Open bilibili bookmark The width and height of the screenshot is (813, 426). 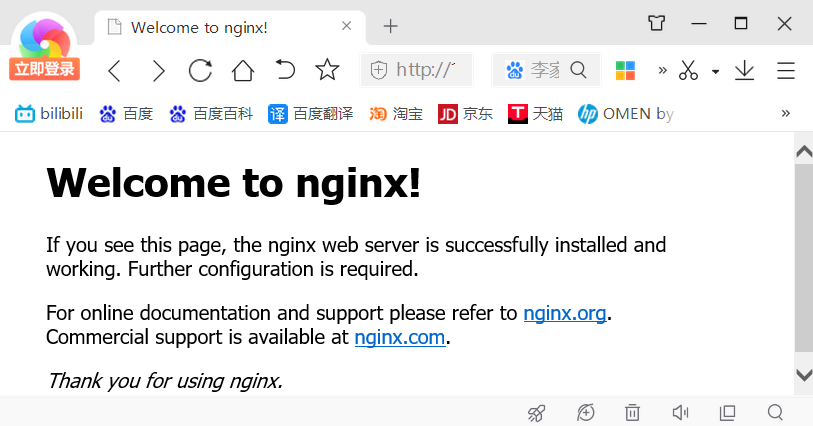(x=49, y=113)
